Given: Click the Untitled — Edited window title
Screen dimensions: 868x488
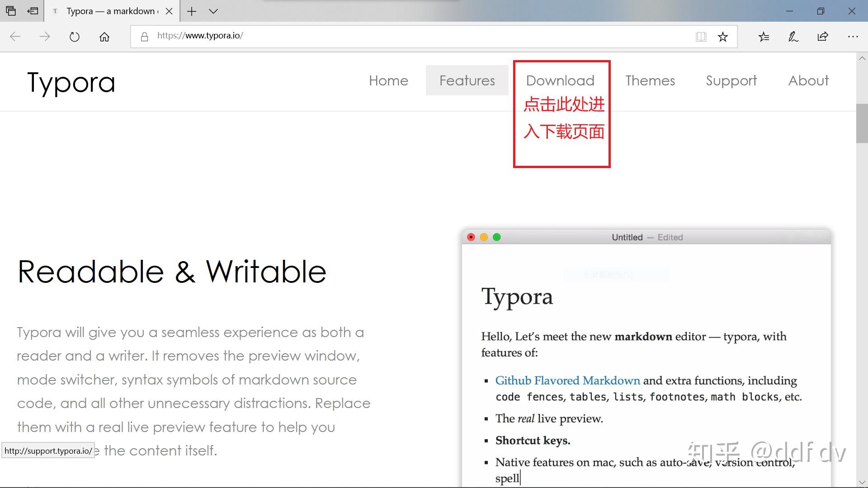Looking at the screenshot, I should click(647, 237).
